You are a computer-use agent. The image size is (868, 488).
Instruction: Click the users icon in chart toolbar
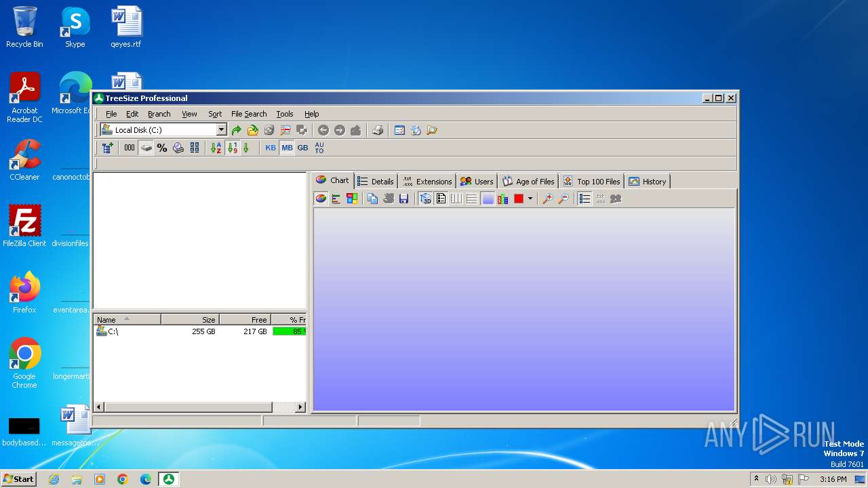point(616,199)
